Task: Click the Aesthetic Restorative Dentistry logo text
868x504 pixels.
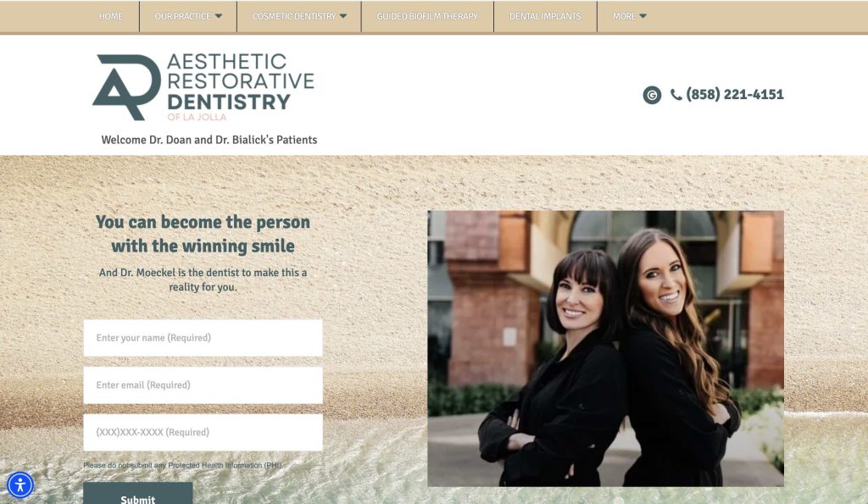Action: (240, 87)
